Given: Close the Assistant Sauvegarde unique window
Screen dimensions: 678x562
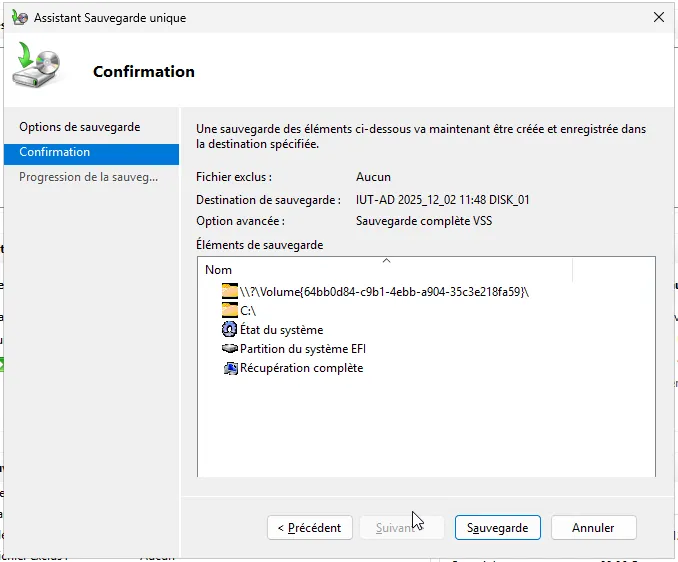Looking at the screenshot, I should point(658,18).
